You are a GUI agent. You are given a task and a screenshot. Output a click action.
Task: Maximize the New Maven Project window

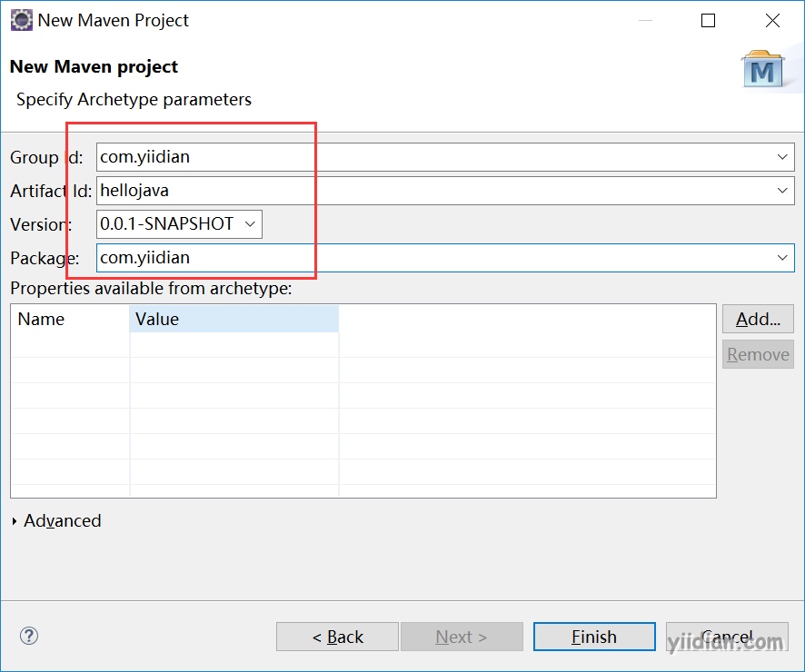709,21
